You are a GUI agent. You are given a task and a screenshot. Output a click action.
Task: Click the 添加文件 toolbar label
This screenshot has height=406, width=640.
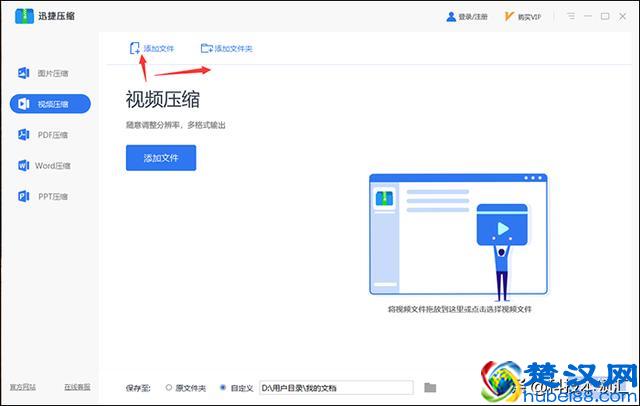(x=158, y=49)
